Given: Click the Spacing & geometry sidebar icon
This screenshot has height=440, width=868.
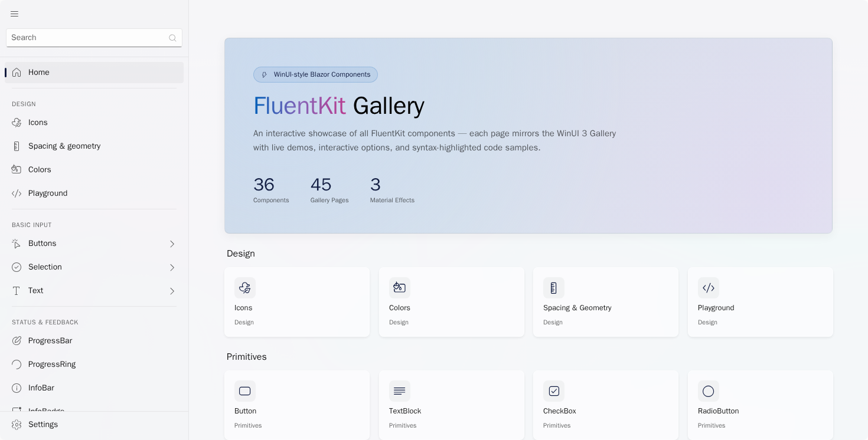Looking at the screenshot, I should [17, 146].
